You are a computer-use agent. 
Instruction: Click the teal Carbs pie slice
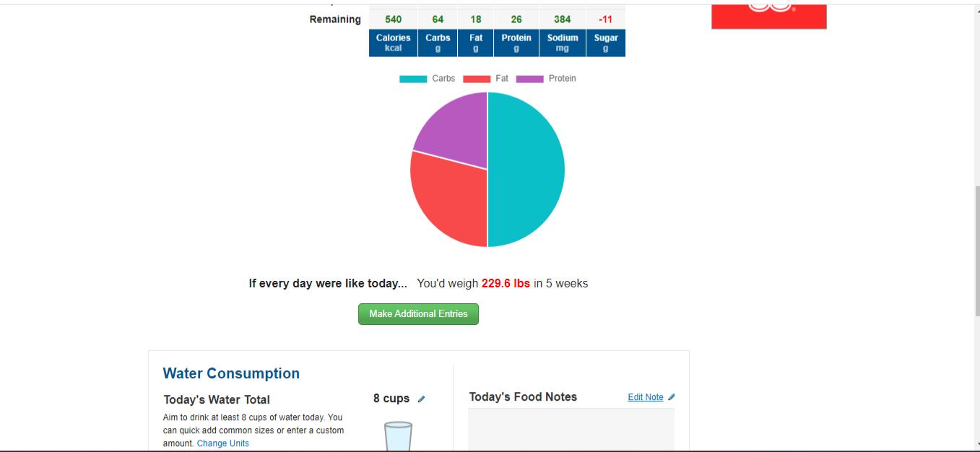[527, 170]
